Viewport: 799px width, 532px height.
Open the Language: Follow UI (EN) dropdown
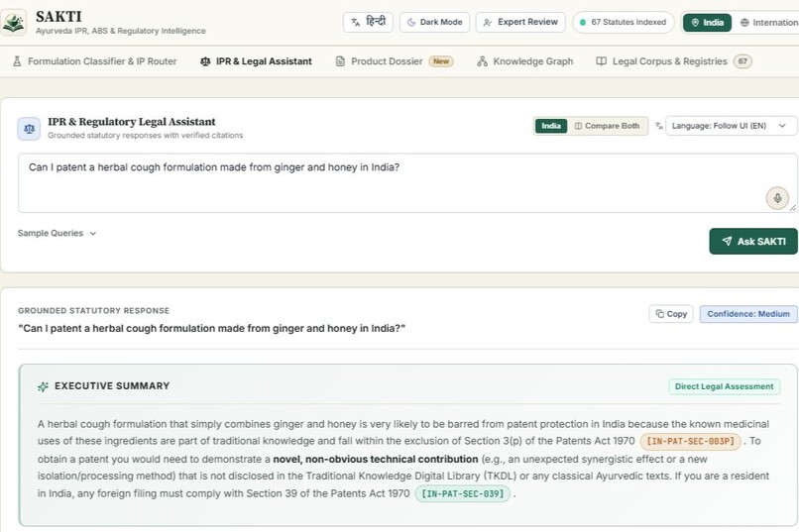coord(731,126)
